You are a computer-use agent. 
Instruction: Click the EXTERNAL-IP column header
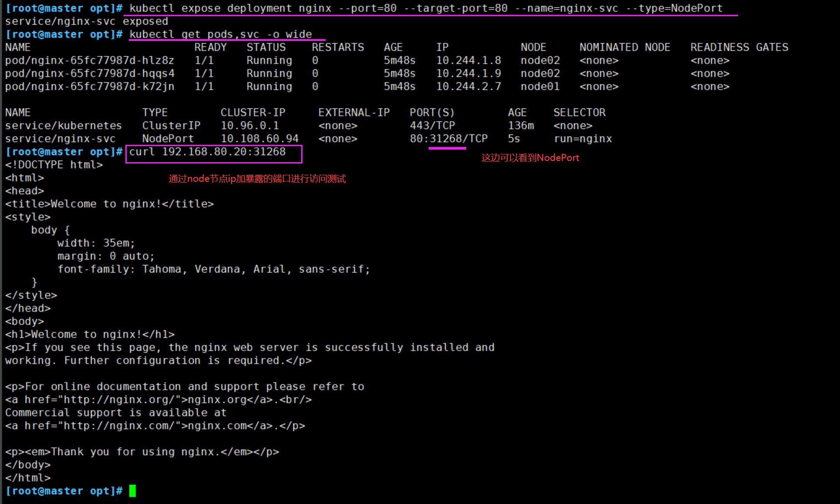coord(354,113)
